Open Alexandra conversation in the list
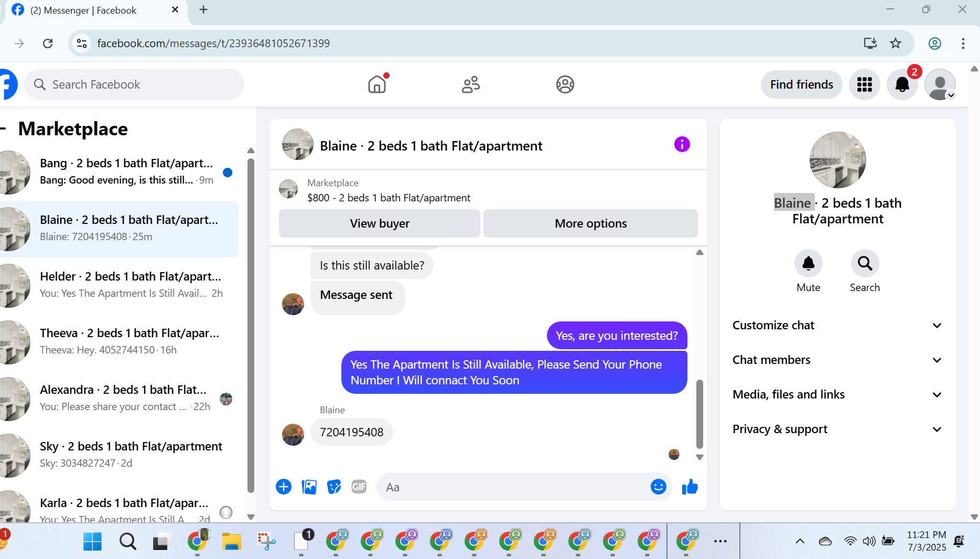Screen dimensions: 980x559 pyautogui.click(x=119, y=399)
